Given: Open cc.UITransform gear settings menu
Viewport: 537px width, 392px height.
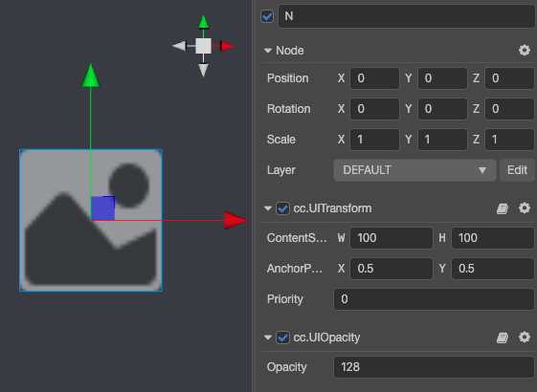Looking at the screenshot, I should coord(524,208).
